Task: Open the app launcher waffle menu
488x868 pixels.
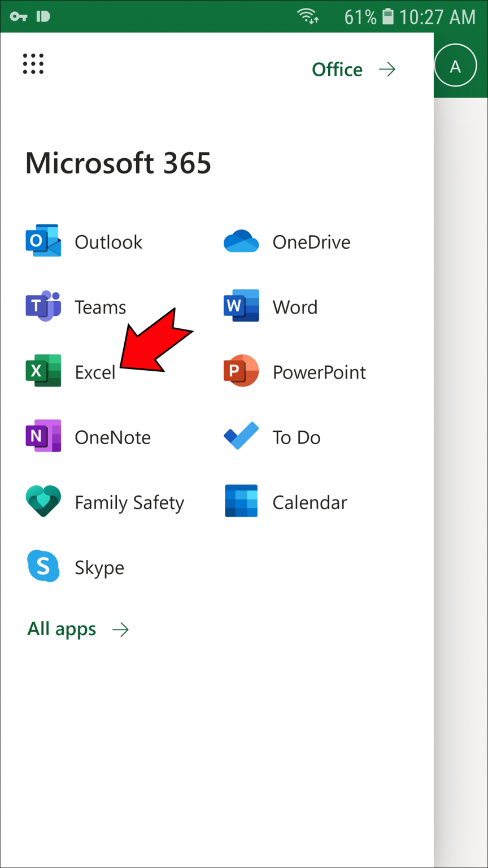Action: click(x=32, y=64)
